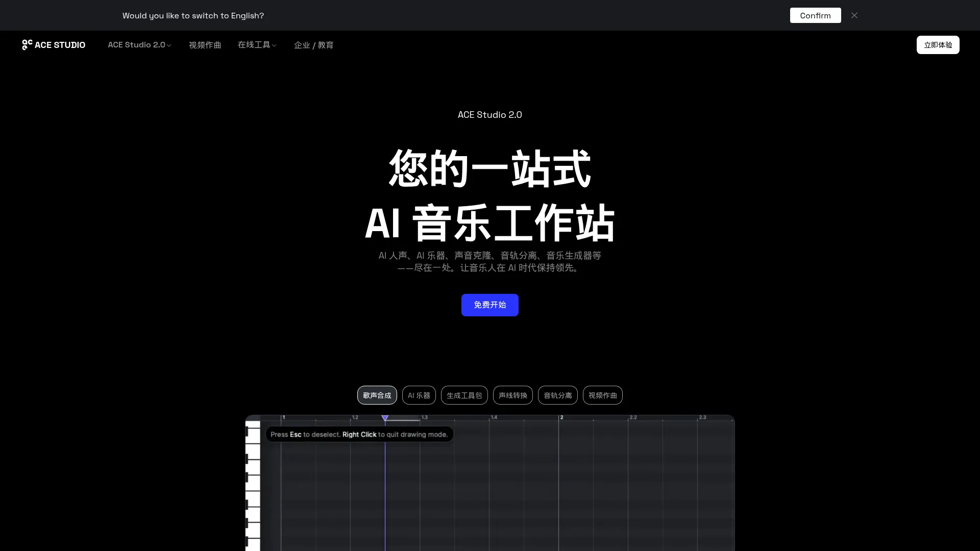
Task: Click the purple playhead marker on ruler
Action: (x=385, y=418)
